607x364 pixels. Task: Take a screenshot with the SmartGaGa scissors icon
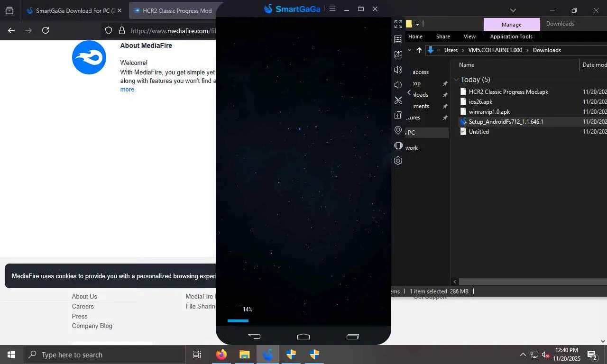coord(398,100)
